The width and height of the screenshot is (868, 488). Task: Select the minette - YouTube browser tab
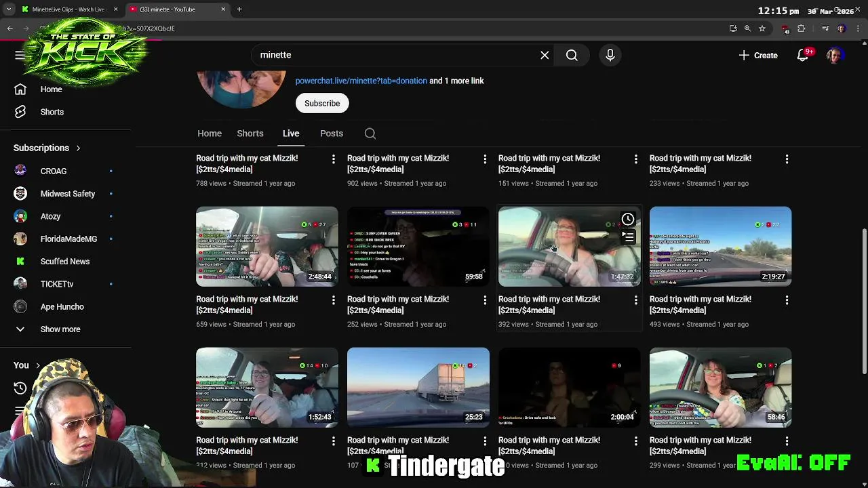coord(178,9)
